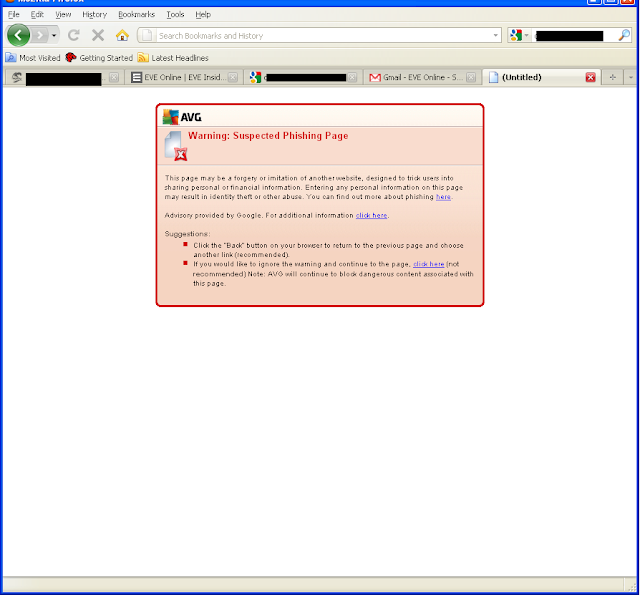Close the redacted Google tab
This screenshot has height=595, width=640.
[x=352, y=77]
